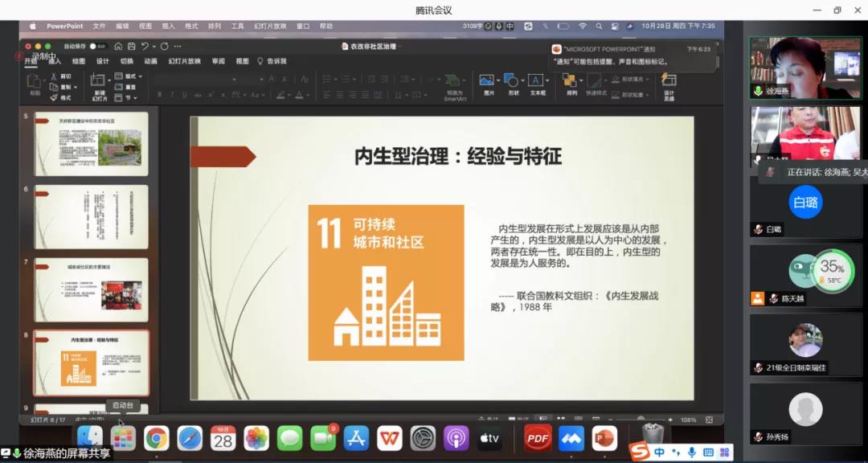Image resolution: width=868 pixels, height=463 pixels.
Task: Toggle italic formatting in ribbon
Action: point(172,95)
